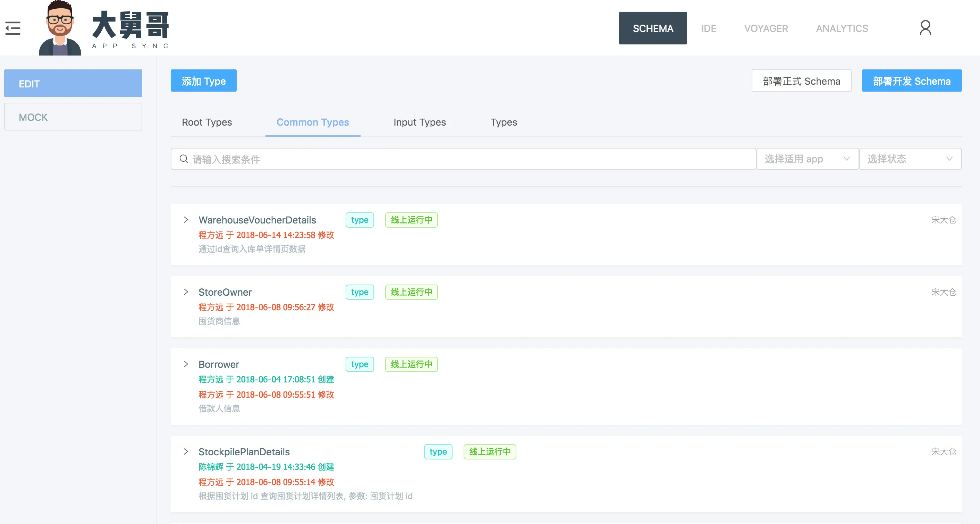The height and width of the screenshot is (524, 980).
Task: Switch to the Root Types tab
Action: pos(206,122)
